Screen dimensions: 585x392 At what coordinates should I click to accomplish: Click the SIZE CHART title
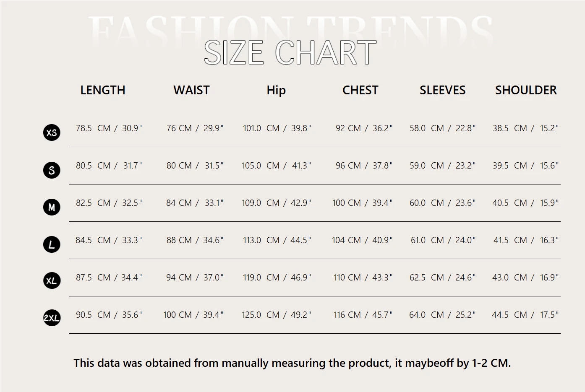[x=290, y=53]
